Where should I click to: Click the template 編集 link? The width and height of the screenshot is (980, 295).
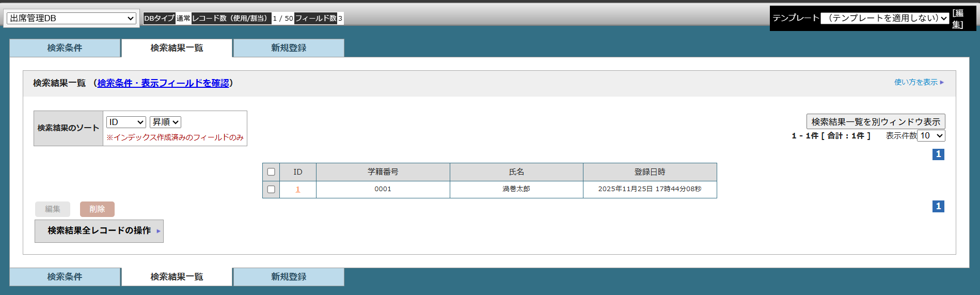tap(958, 19)
